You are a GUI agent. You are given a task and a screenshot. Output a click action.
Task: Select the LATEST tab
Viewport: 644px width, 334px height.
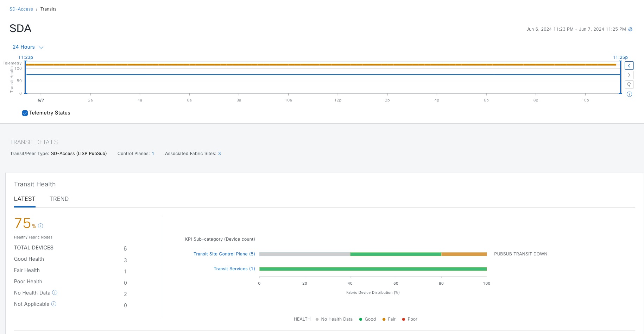(x=25, y=199)
